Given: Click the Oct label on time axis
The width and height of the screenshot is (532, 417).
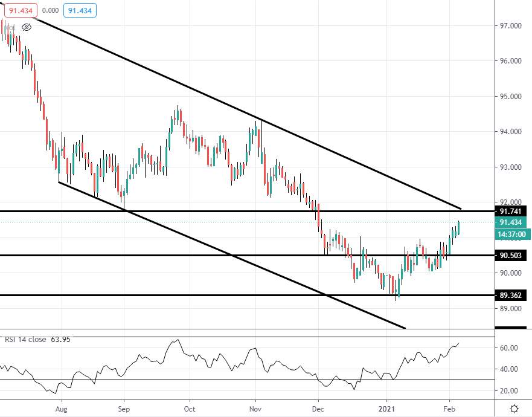Looking at the screenshot, I should tap(190, 409).
